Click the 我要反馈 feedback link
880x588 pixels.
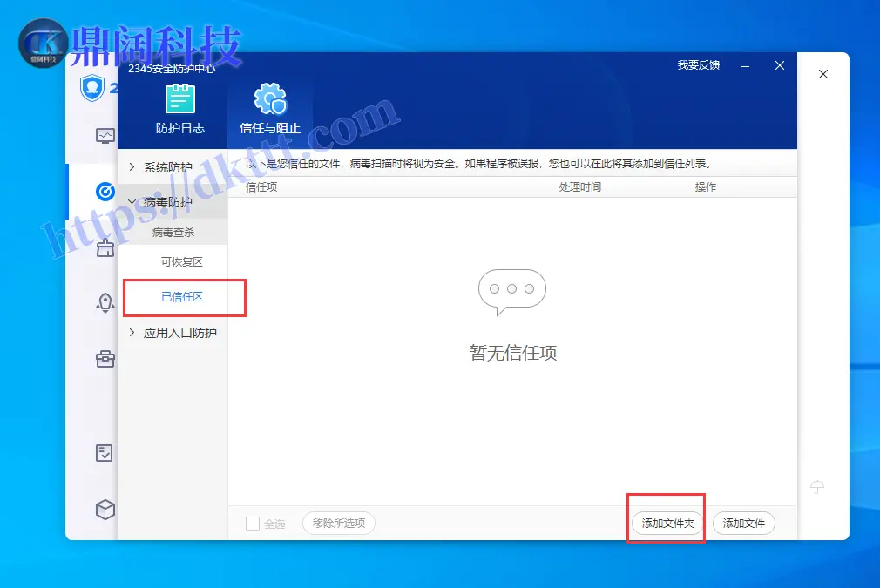(x=699, y=65)
